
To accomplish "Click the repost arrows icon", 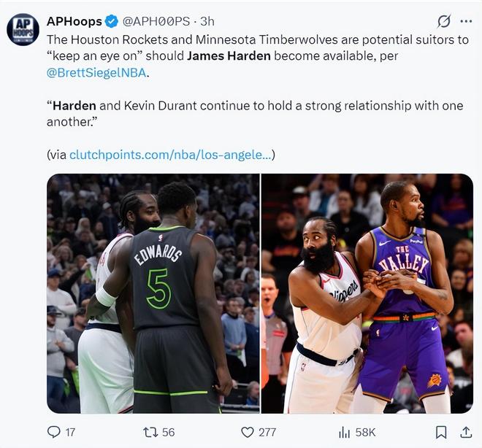I will 150,433.
